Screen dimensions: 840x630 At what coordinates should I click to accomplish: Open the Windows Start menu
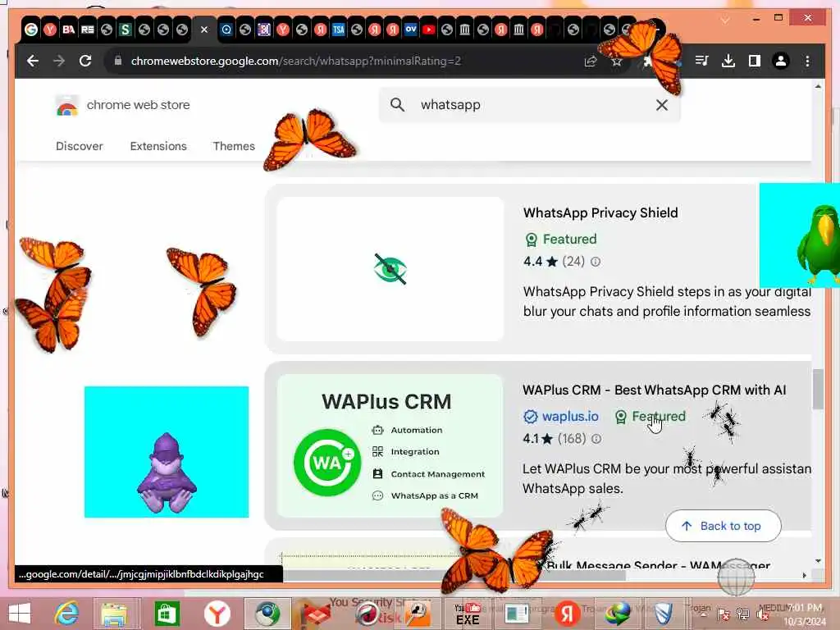[x=20, y=614]
